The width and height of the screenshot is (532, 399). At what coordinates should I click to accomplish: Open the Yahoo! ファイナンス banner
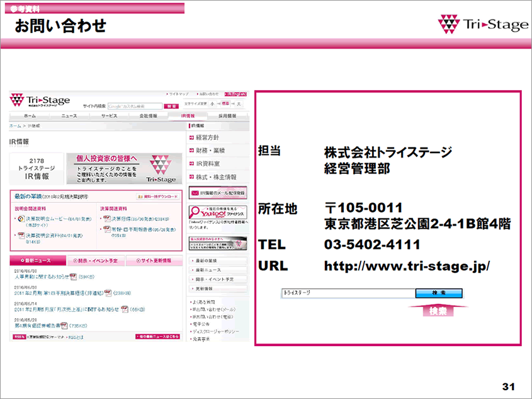218,212
